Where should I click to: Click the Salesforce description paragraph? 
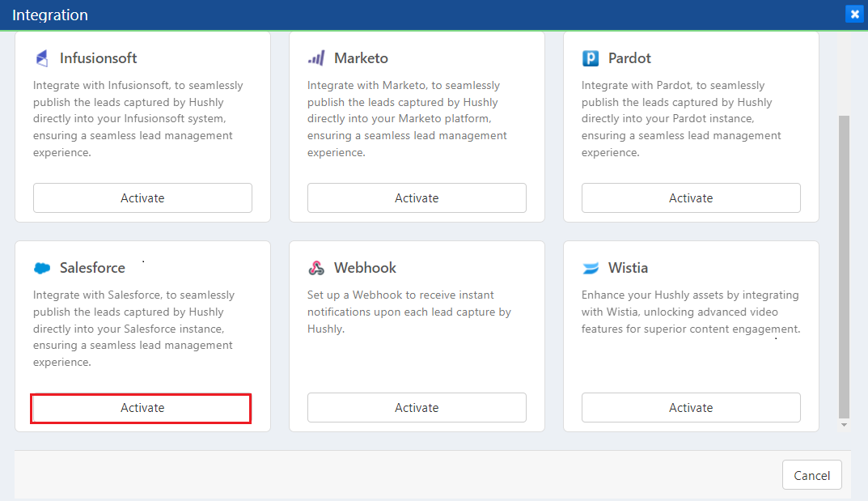133,329
